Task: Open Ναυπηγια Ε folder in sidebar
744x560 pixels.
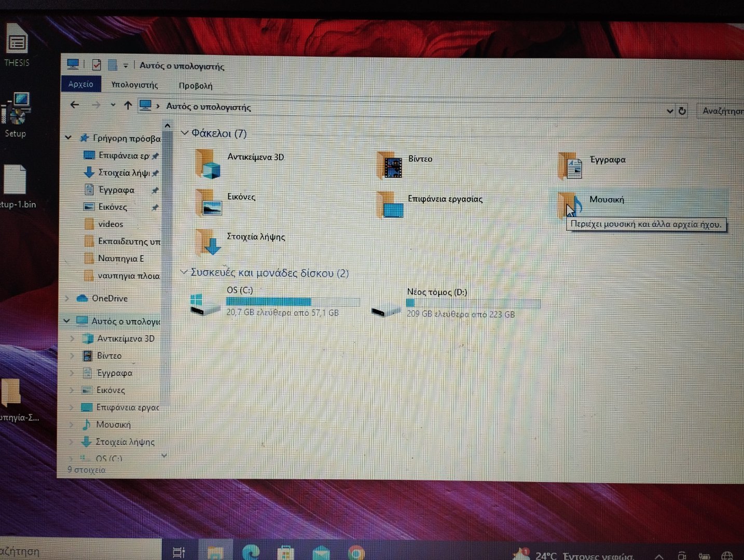Action: pyautogui.click(x=114, y=258)
